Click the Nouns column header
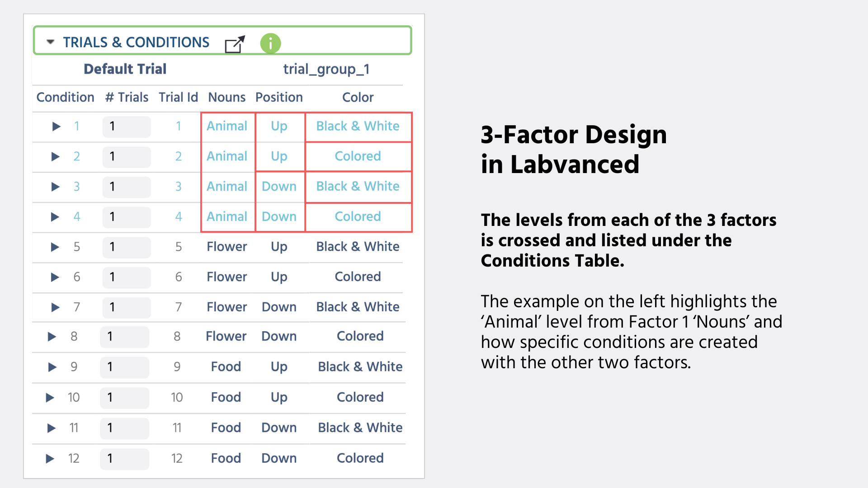 tap(226, 97)
